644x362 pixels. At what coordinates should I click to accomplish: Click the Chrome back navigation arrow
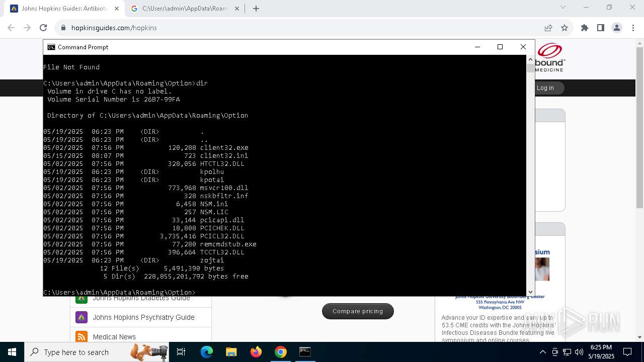(x=11, y=28)
